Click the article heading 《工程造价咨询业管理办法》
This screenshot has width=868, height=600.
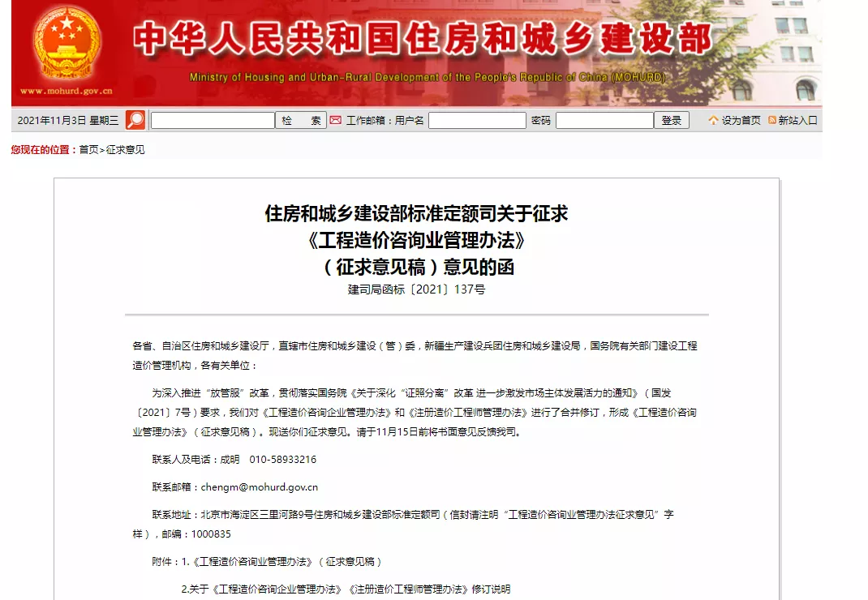pyautogui.click(x=416, y=240)
